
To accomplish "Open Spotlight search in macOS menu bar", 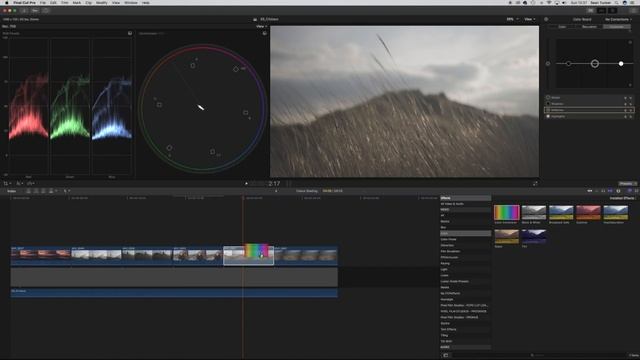I will click(616, 2).
